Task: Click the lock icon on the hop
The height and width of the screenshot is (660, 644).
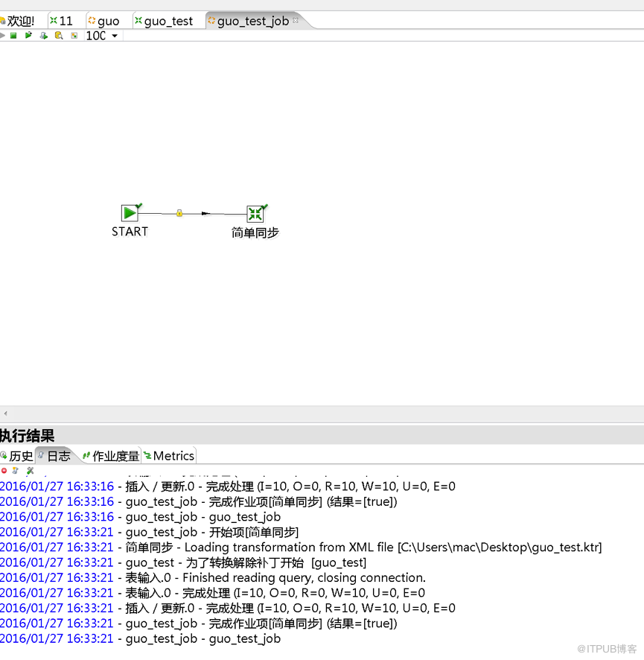Action: pos(179,213)
